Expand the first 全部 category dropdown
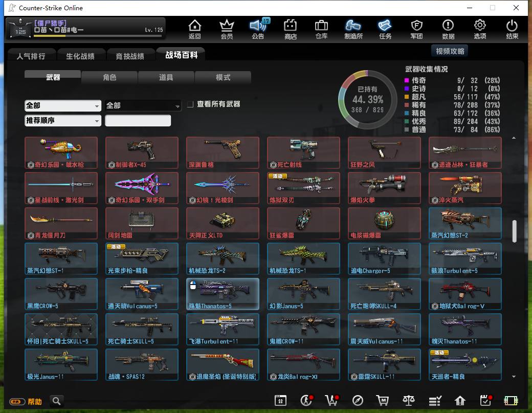The height and width of the screenshot is (413, 532). point(63,105)
